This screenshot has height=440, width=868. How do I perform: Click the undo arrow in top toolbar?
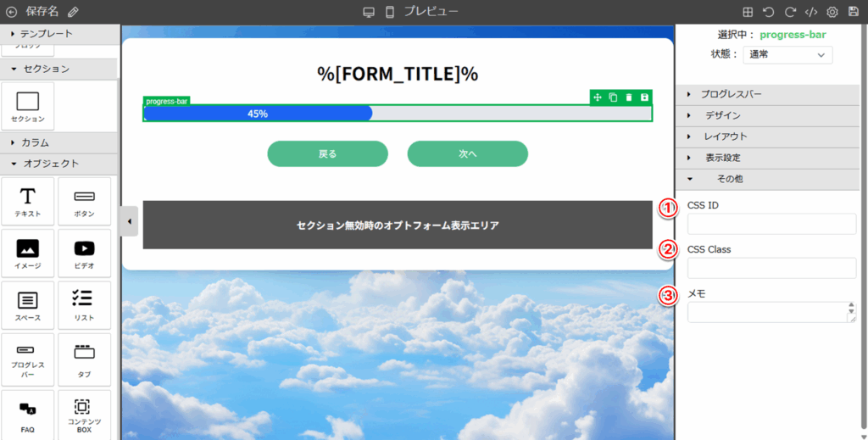[x=769, y=12]
